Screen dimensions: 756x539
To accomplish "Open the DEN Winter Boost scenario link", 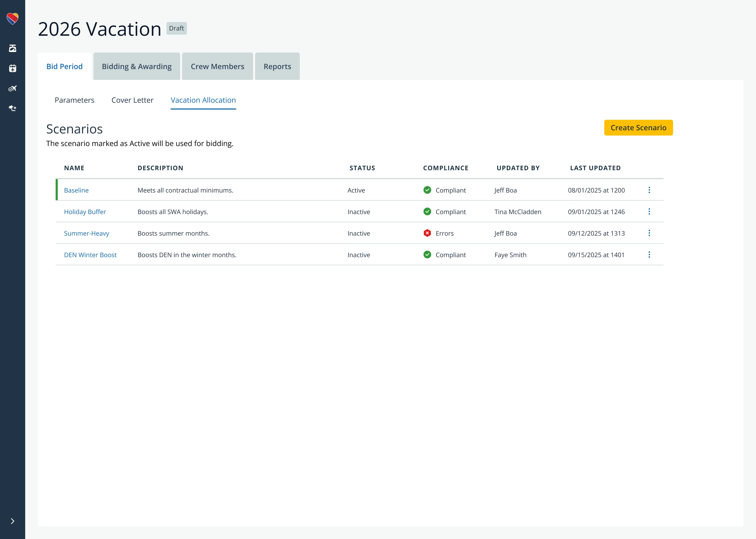I will (90, 255).
